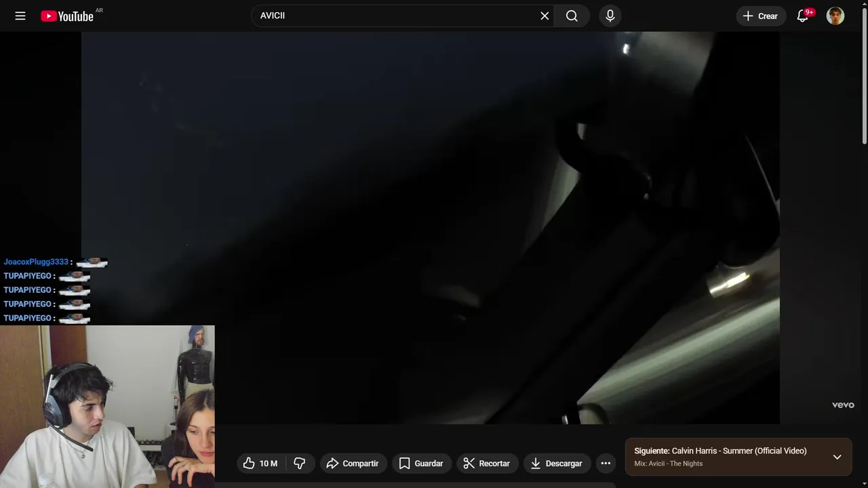Screen dimensions: 868x488
Task: Click Mix: Avicii - The Nights text
Action: tap(669, 464)
